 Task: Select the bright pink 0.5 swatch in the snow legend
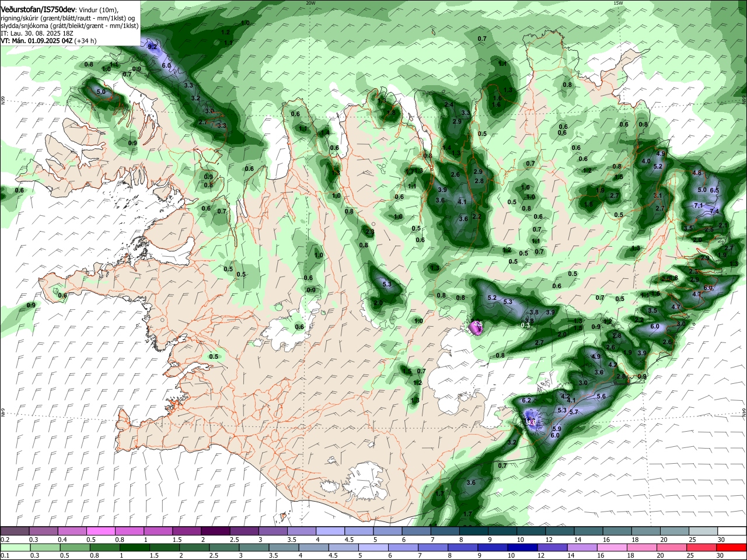[x=100, y=531]
